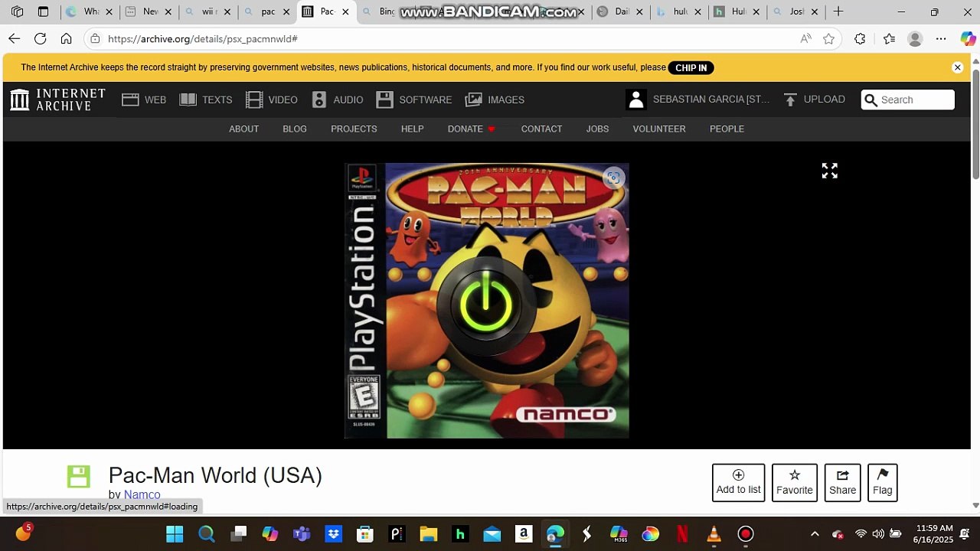Open the CONTACT link
The height and width of the screenshot is (551, 980).
(541, 129)
